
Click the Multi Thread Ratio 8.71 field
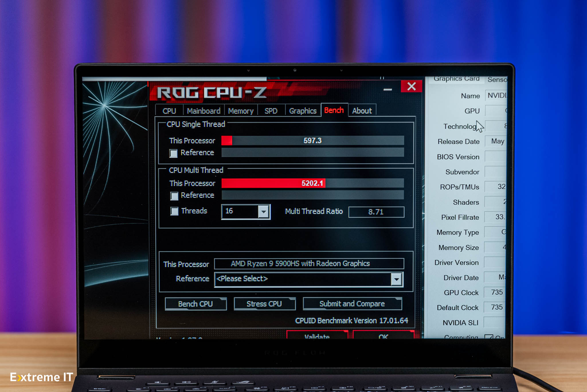pyautogui.click(x=376, y=212)
